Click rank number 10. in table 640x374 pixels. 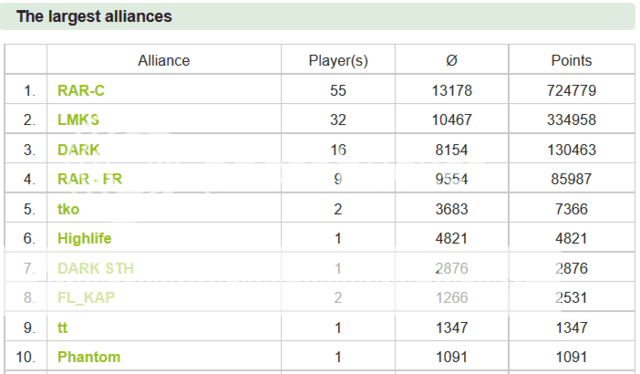coord(25,357)
